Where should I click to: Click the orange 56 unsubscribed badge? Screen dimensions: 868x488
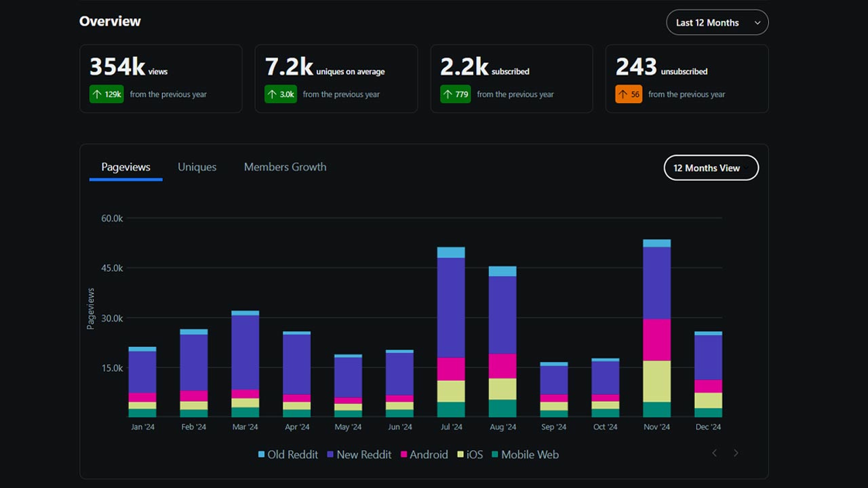pos(629,94)
